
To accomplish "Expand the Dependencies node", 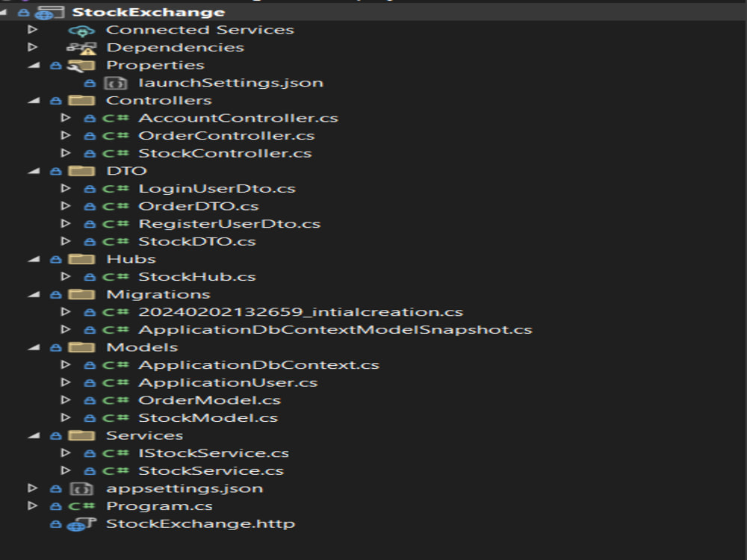I will pos(32,47).
